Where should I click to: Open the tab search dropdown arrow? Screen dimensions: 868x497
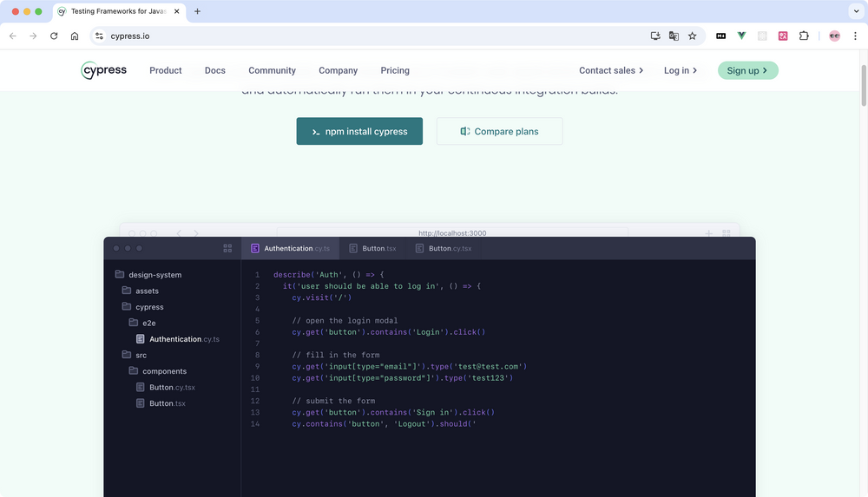point(856,11)
